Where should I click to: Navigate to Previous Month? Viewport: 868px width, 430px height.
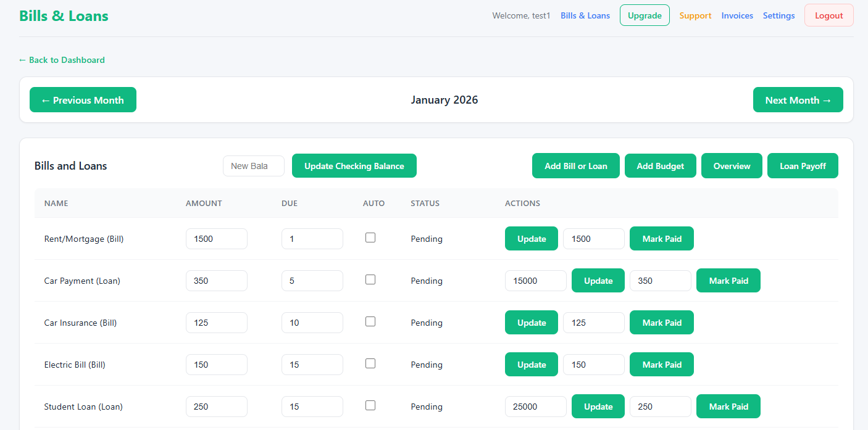point(83,99)
